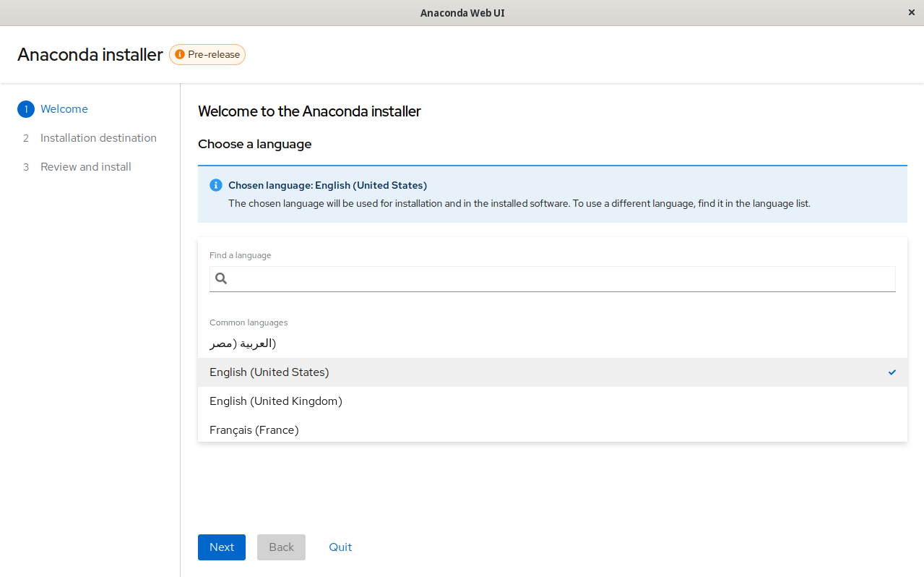Click the 'Find a language' field label
924x577 pixels.
point(241,255)
